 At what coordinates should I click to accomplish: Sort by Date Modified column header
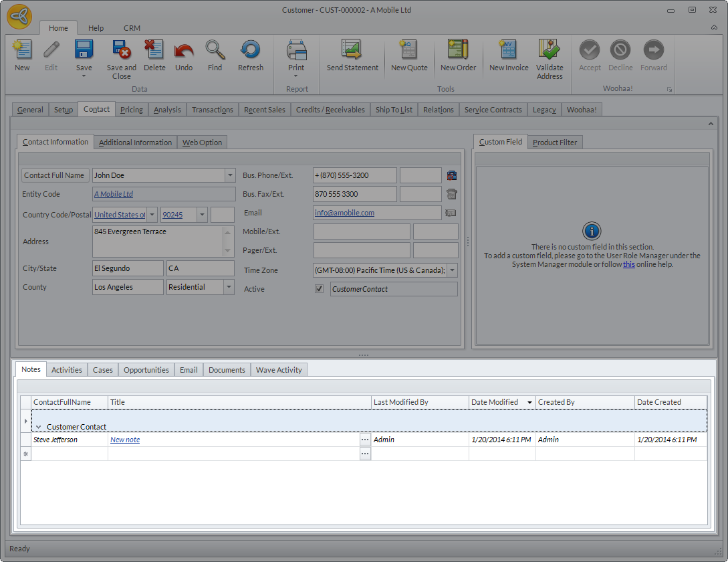pos(495,402)
